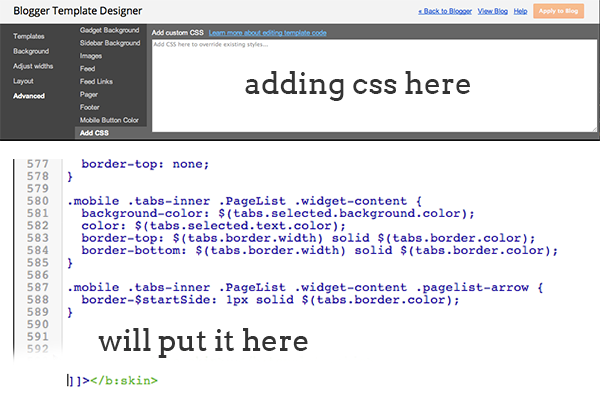Screen dimensions: 600x398
Task: Select the Advanced menu item
Action: [x=29, y=96]
